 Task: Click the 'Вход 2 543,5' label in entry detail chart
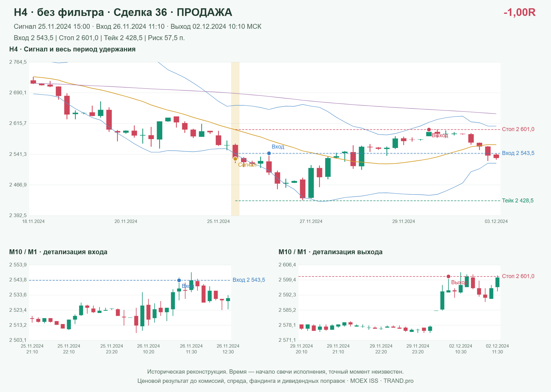[249, 280]
